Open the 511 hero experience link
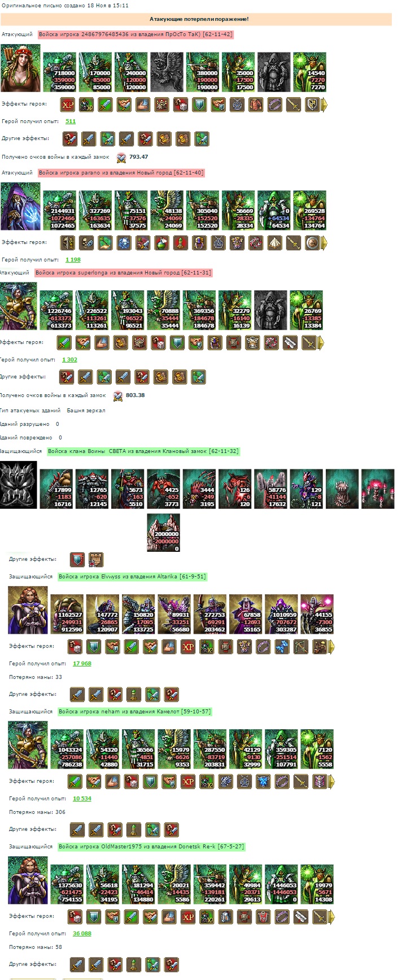This screenshot has width=402, height=980. point(71,121)
